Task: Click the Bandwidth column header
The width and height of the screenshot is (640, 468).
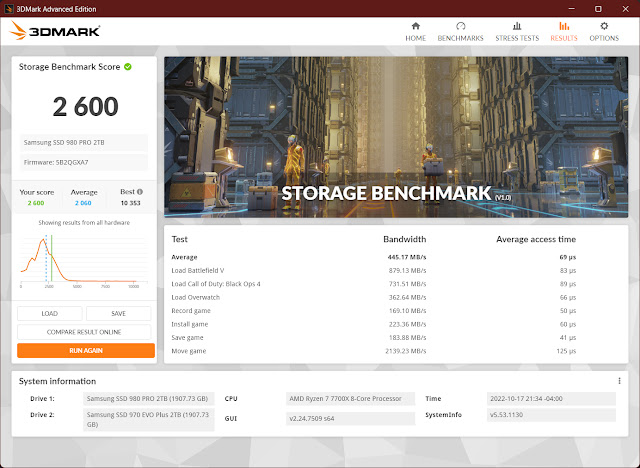Action: (x=404, y=240)
